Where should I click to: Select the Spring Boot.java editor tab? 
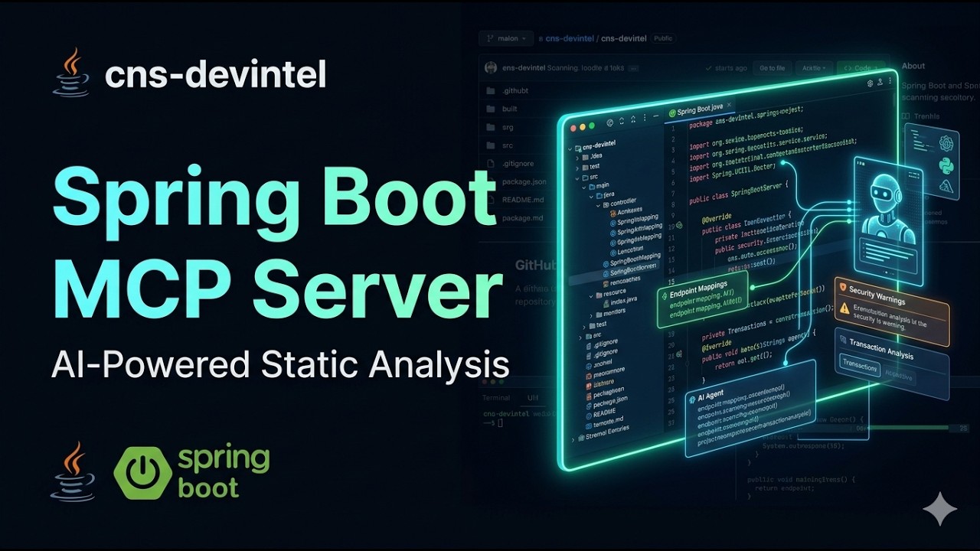coord(701,111)
